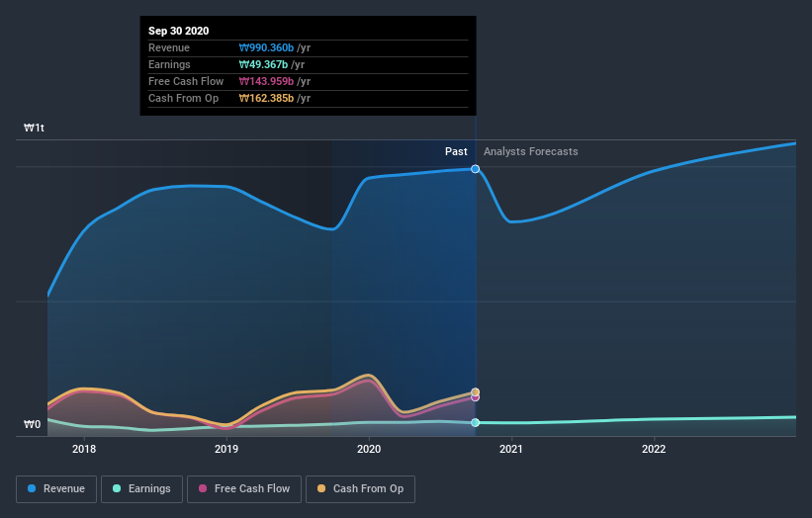Toggle the Free Cash Flow legend series
This screenshot has width=812, height=518.
244,489
